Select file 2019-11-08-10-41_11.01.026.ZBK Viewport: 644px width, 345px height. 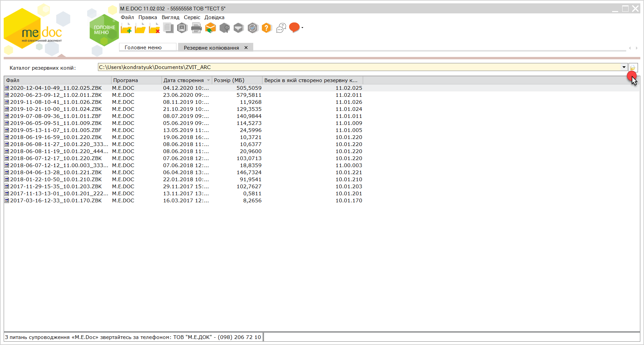[x=56, y=102]
